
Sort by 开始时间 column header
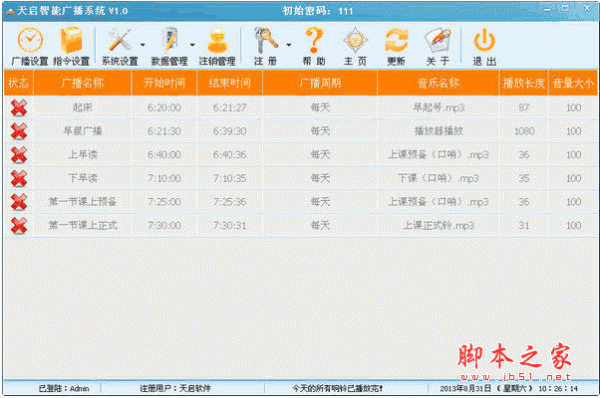[164, 83]
